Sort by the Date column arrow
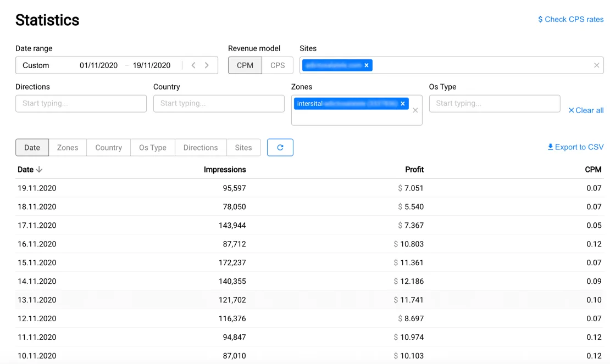This screenshot has height=364, width=610. click(x=40, y=170)
